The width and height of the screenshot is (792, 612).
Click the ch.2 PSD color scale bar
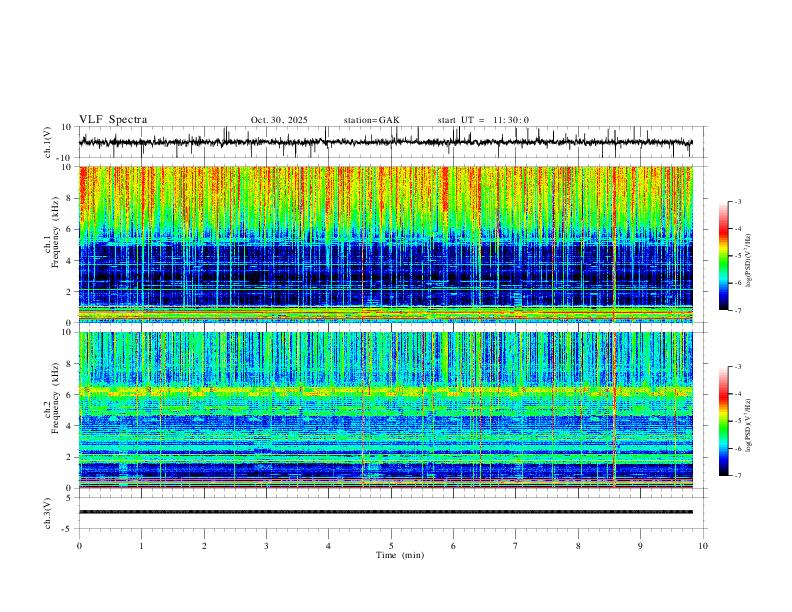click(x=724, y=421)
